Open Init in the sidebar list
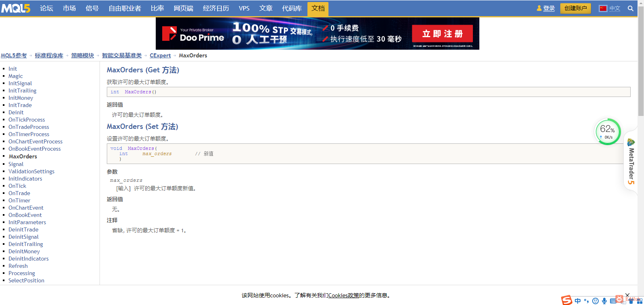Viewport: 644px width, 305px height. point(13,69)
